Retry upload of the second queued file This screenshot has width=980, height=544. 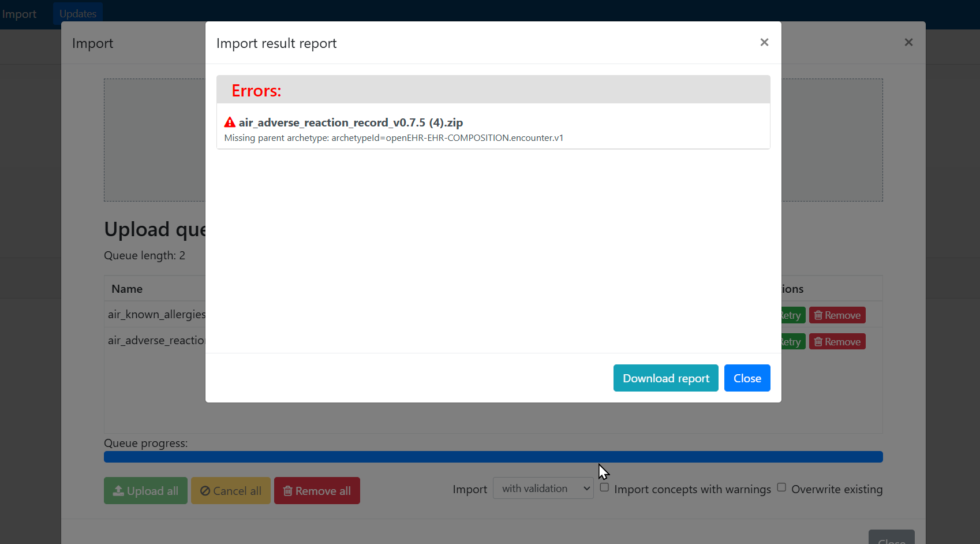(793, 342)
